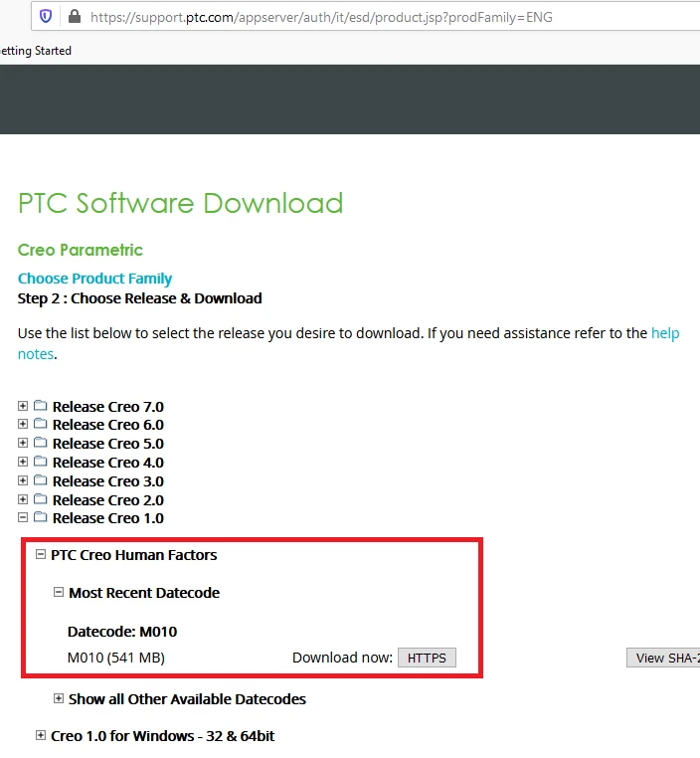Expand Release Creo 3.0 plus box
700x758 pixels.
[x=23, y=480]
